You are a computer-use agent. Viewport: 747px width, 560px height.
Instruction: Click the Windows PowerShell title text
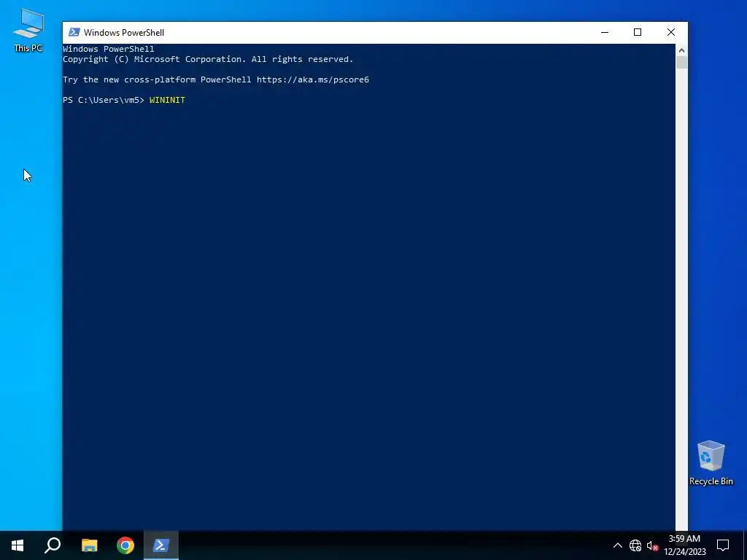[124, 32]
